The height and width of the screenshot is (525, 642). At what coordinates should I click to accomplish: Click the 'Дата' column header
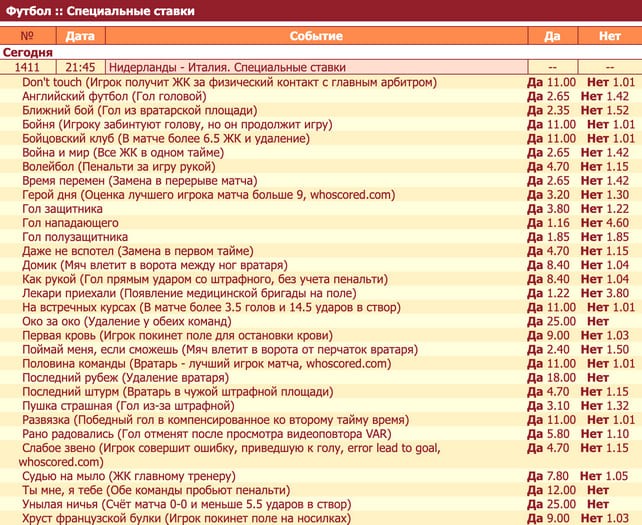pos(80,35)
